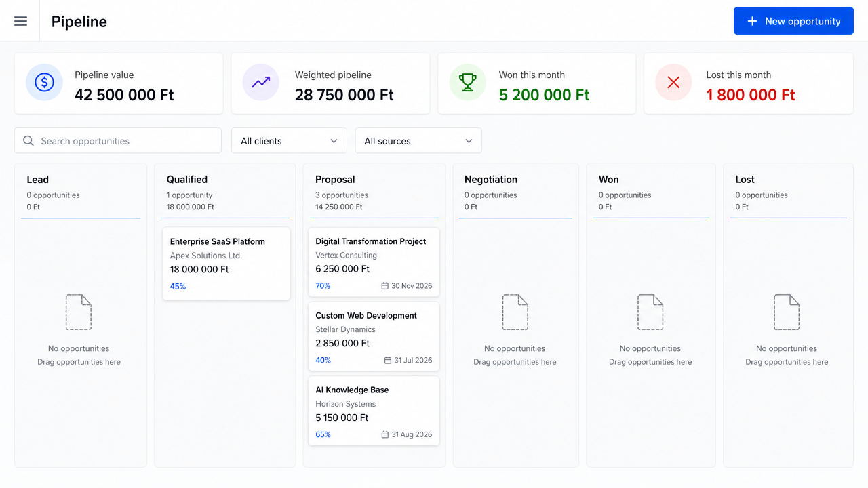Viewport: 868px width, 488px height.
Task: Click the calendar icon beside 31 Jul 2026
Action: coord(388,361)
